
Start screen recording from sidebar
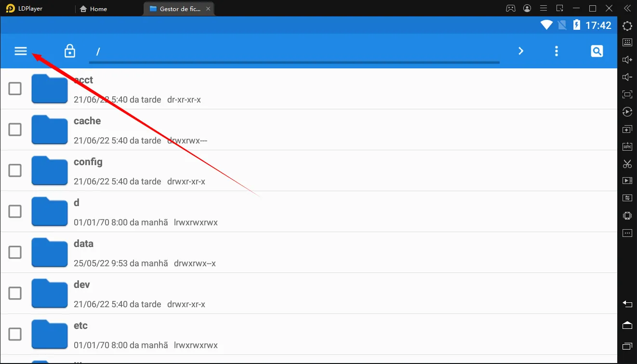tap(627, 181)
